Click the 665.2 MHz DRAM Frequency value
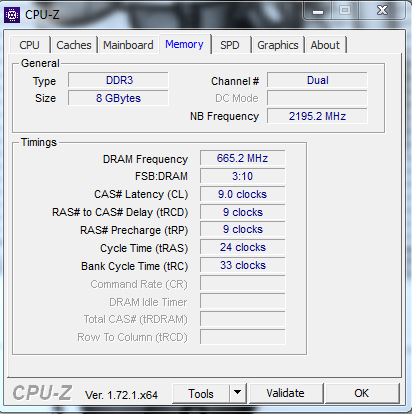Viewport: 412px width, 414px height. [243, 158]
